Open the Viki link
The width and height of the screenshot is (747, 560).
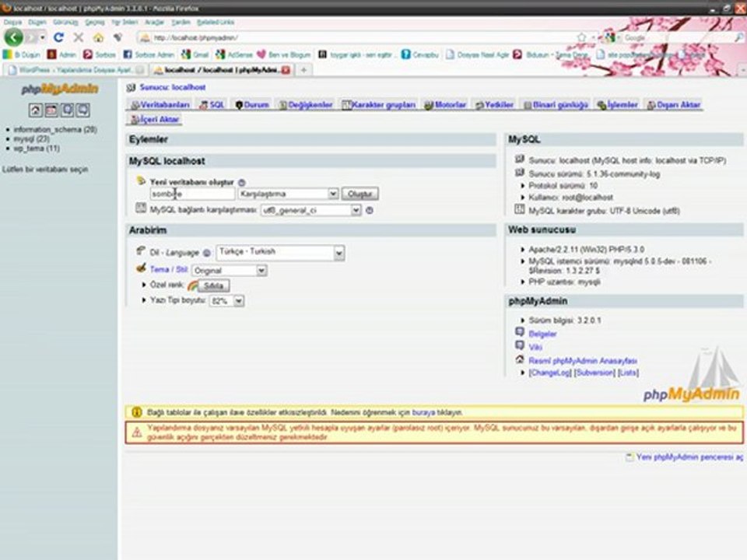coord(535,347)
